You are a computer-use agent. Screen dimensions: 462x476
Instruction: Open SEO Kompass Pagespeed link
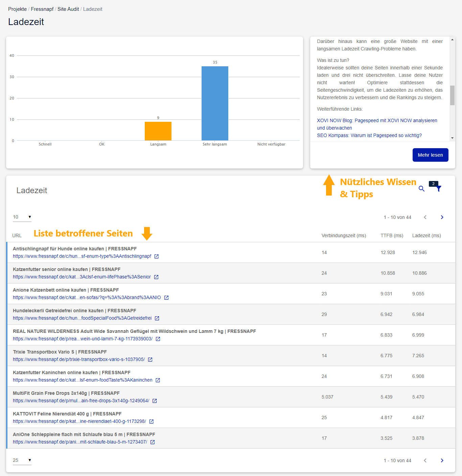coord(369,135)
